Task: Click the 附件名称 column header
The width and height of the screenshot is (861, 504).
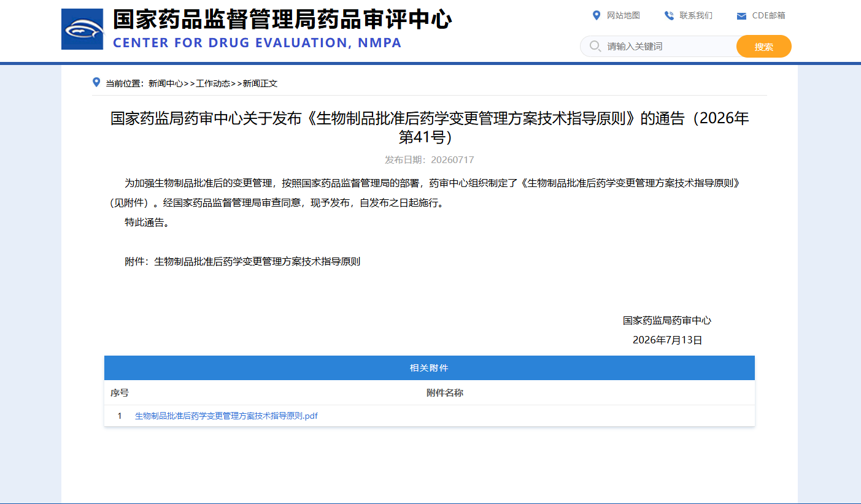Action: pyautogui.click(x=445, y=393)
